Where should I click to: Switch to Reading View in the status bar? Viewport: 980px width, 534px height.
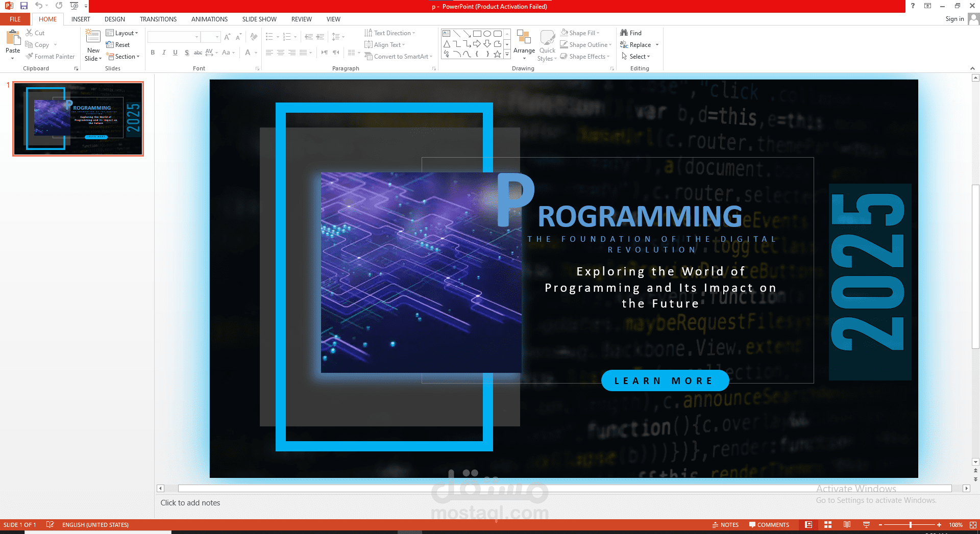(847, 525)
